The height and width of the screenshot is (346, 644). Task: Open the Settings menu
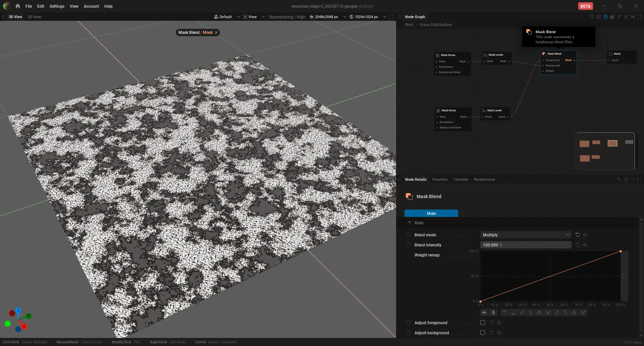pos(57,6)
